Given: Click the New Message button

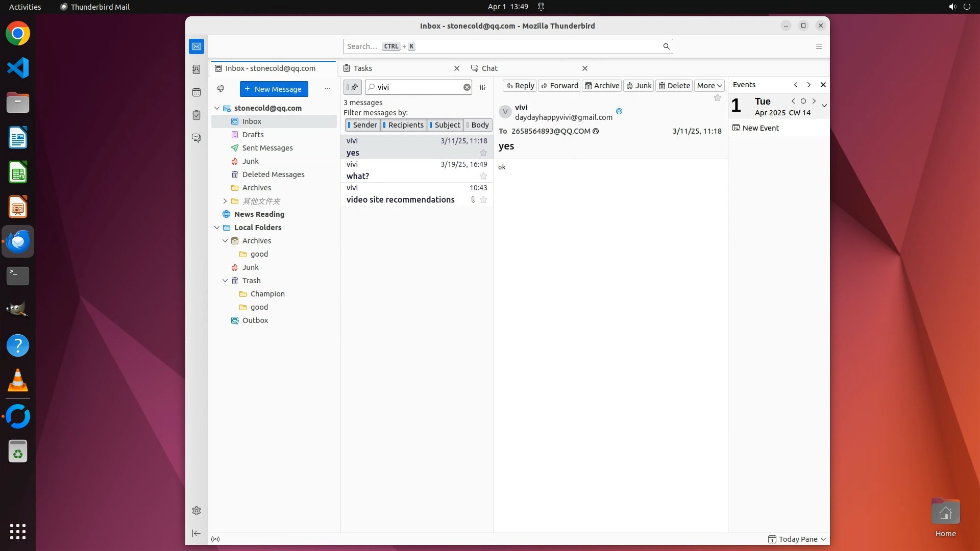Looking at the screenshot, I should 274,89.
